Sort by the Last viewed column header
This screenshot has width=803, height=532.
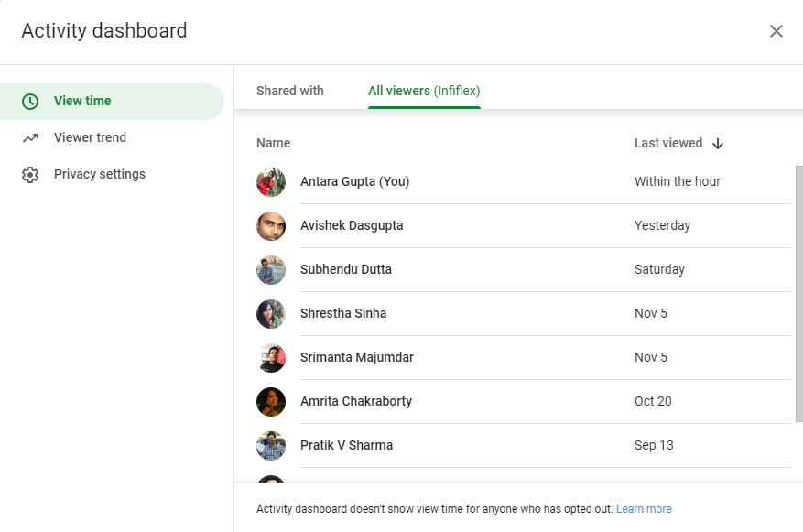coord(667,143)
